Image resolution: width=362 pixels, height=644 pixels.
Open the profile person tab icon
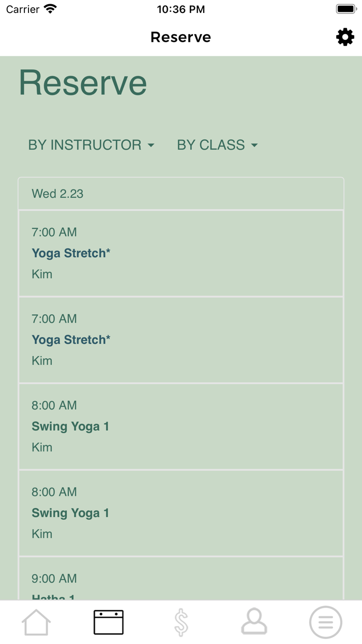(x=254, y=622)
